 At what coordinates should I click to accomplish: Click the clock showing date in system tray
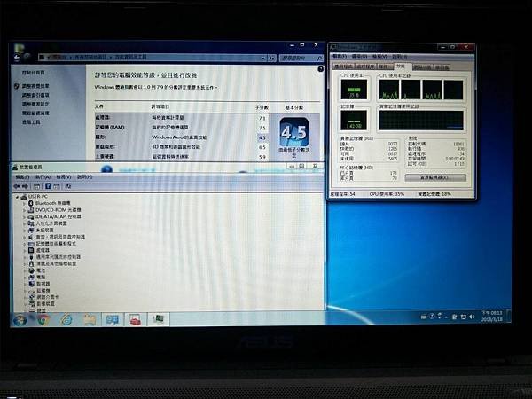coord(492,317)
